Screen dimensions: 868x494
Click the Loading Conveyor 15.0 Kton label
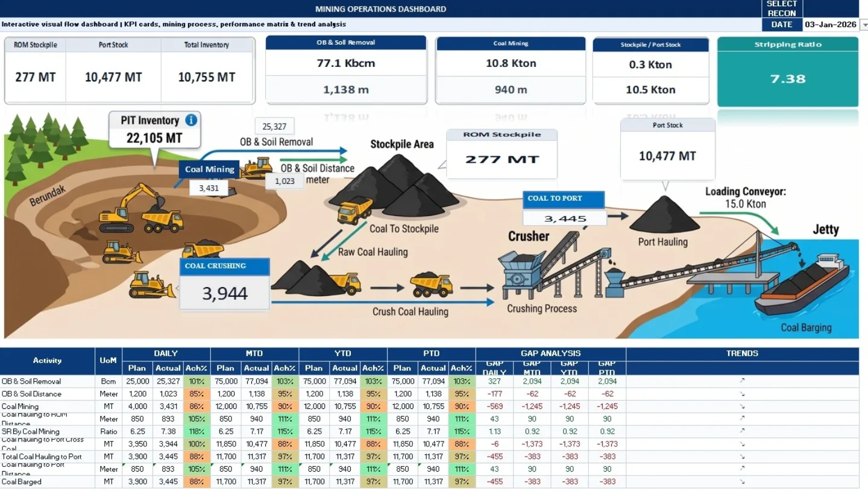pos(746,198)
